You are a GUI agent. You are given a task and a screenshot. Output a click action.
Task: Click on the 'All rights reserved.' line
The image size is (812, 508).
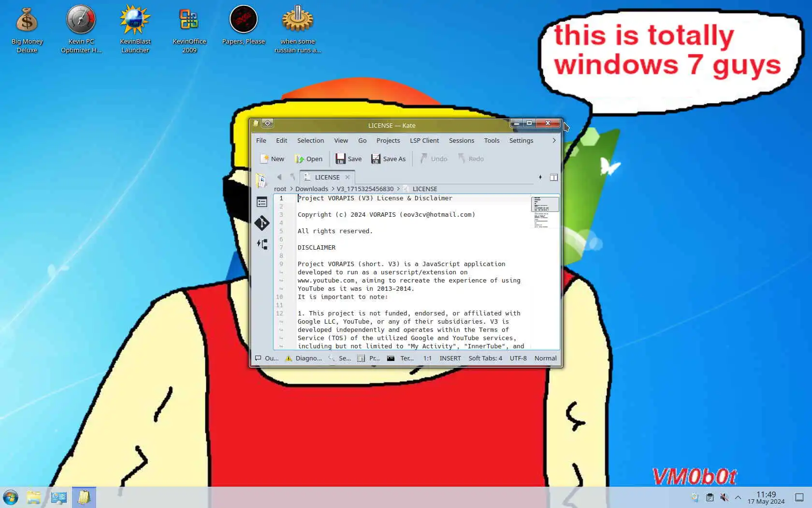(x=335, y=231)
